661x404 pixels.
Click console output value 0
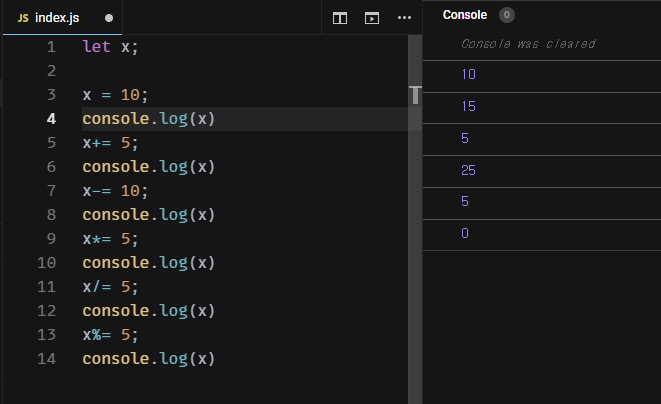(465, 233)
